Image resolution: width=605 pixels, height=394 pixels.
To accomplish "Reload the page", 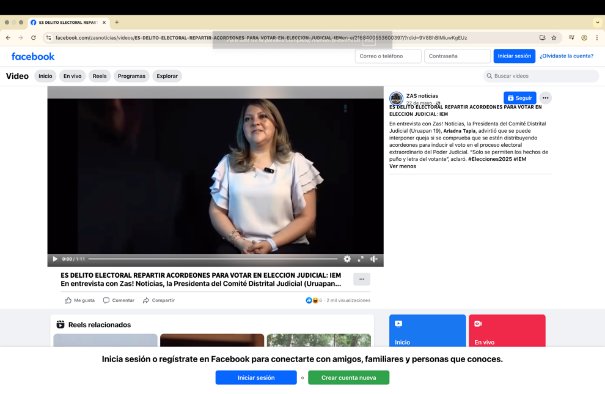I will [x=34, y=38].
